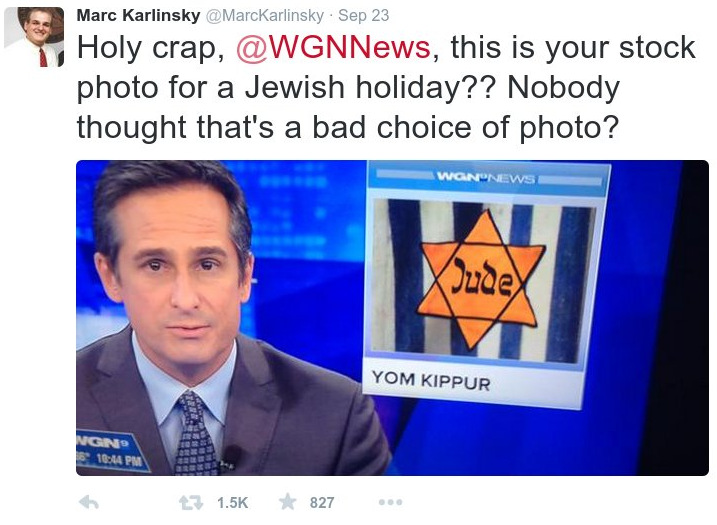The image size is (717, 525).
Task: Click the reply arrow icon
Action: pyautogui.click(x=89, y=503)
